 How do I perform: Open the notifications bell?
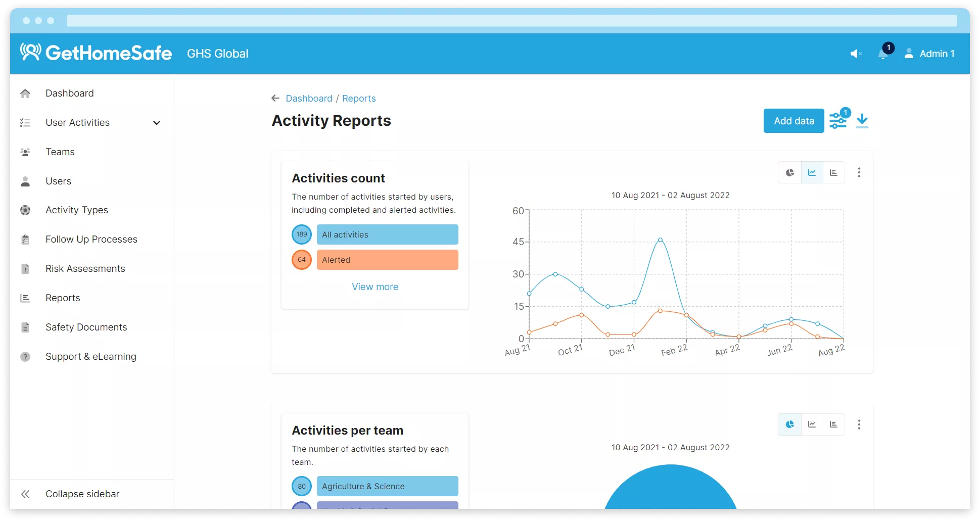[x=883, y=54]
